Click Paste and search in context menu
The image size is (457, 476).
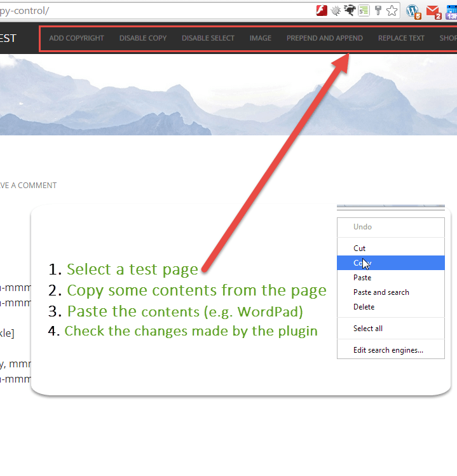(381, 292)
